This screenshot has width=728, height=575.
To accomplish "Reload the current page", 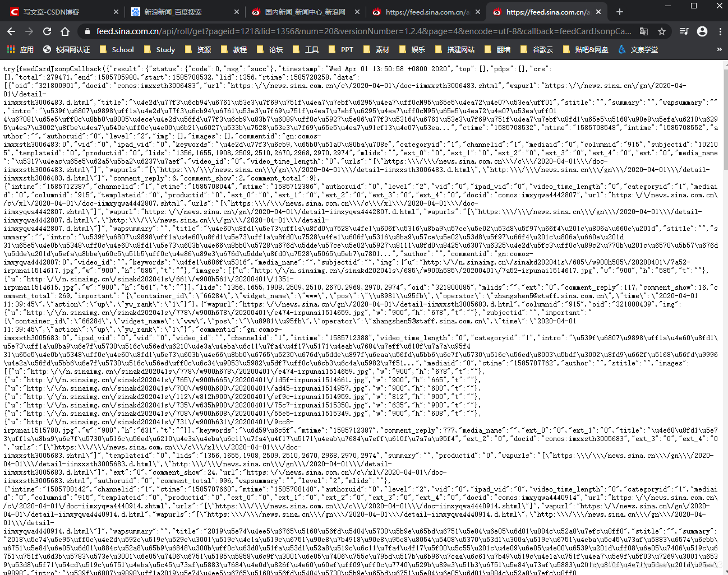I will click(47, 31).
